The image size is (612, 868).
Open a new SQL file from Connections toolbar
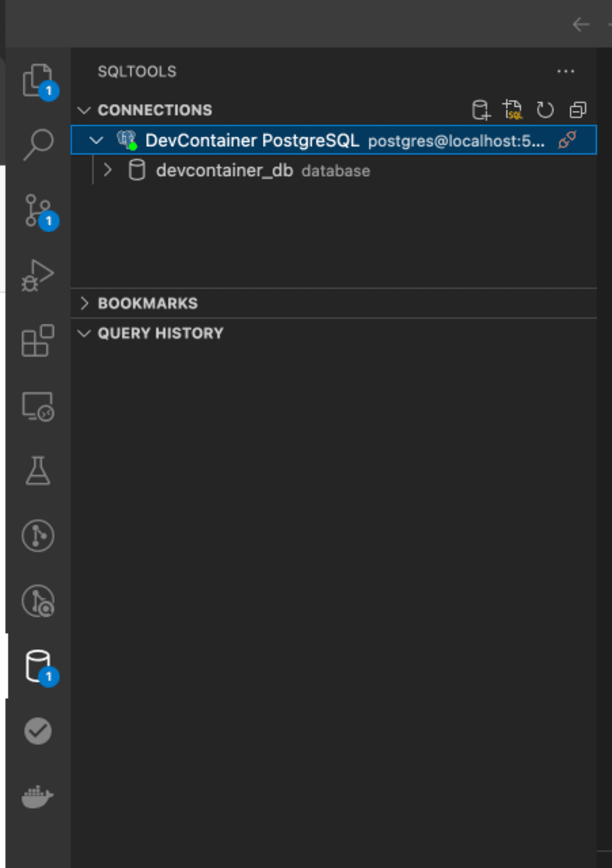click(x=513, y=110)
